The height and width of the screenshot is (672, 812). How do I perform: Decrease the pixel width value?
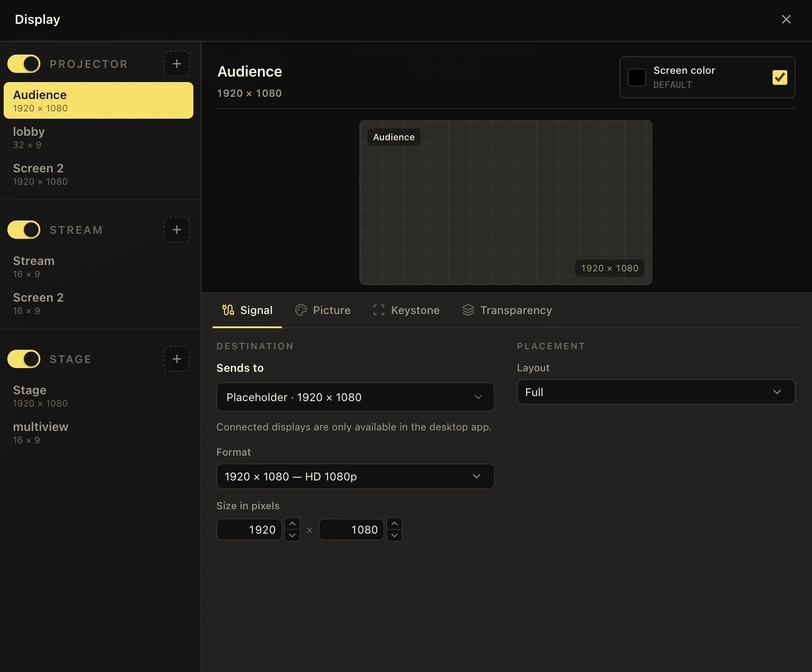click(292, 535)
